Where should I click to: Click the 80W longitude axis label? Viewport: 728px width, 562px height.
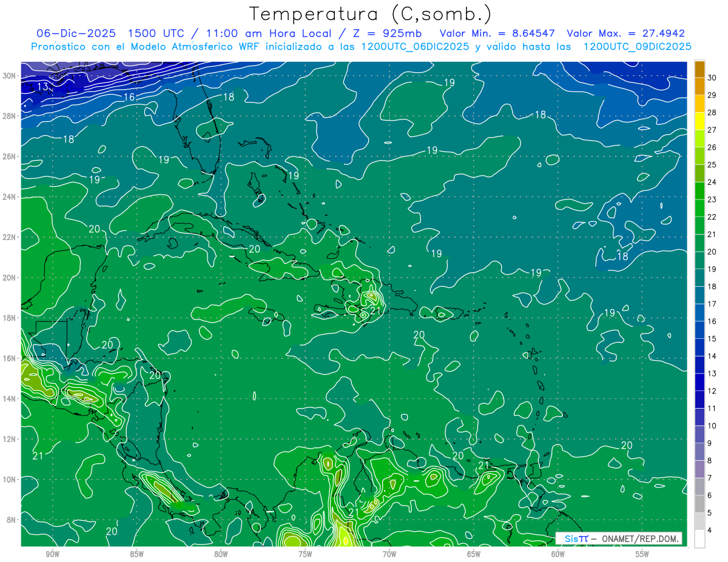tap(221, 554)
